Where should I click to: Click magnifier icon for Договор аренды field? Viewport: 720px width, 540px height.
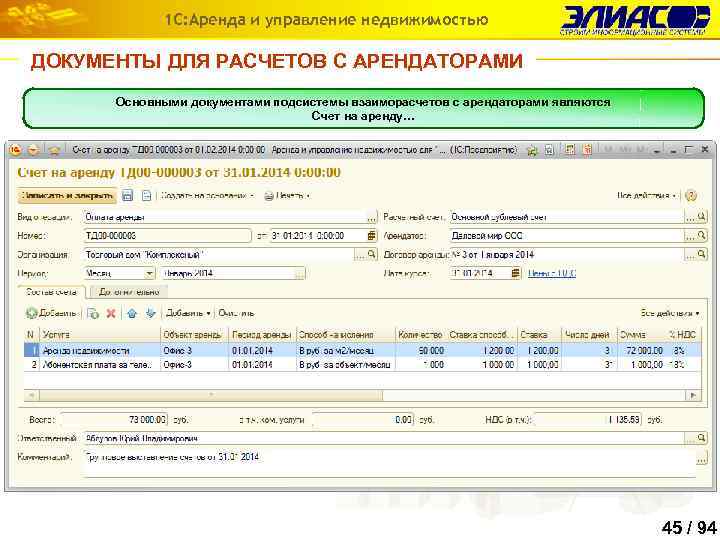point(702,254)
